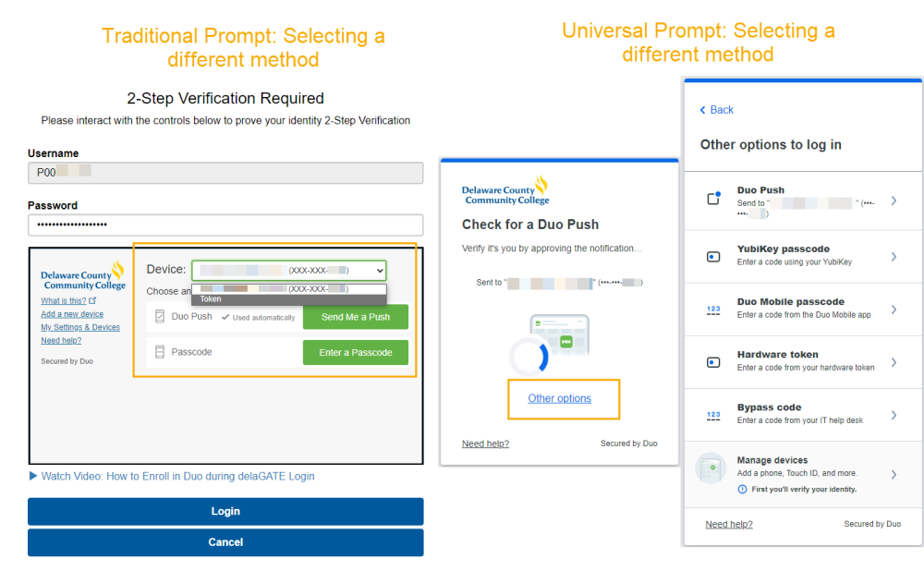Open the Add a new device link
The width and height of the screenshot is (924, 571).
pos(72,314)
